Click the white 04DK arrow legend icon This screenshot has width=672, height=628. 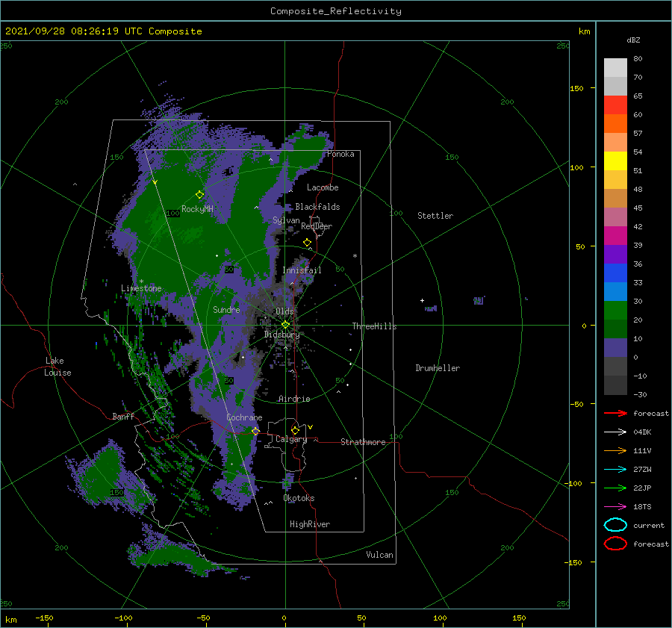(615, 432)
